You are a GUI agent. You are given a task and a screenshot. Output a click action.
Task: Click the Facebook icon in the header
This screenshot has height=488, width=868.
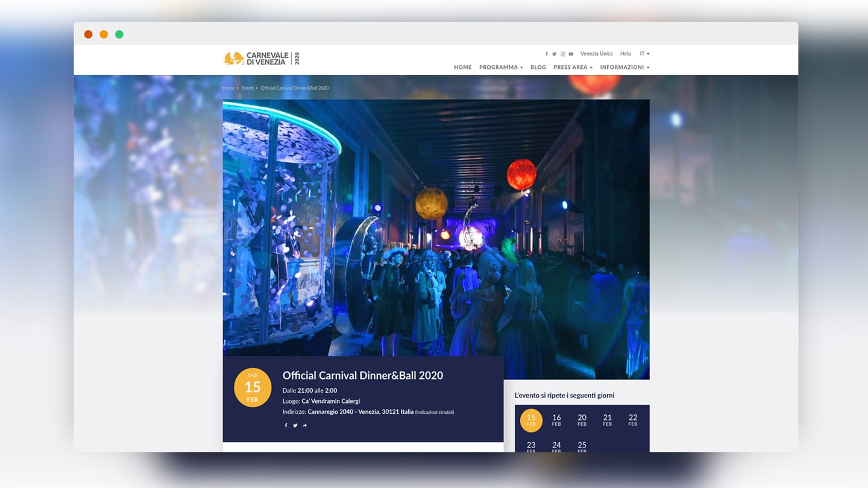click(x=547, y=54)
